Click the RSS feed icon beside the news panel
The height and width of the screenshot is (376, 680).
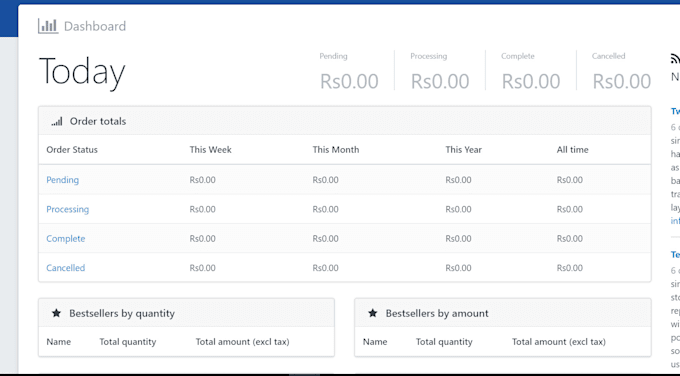tap(675, 58)
